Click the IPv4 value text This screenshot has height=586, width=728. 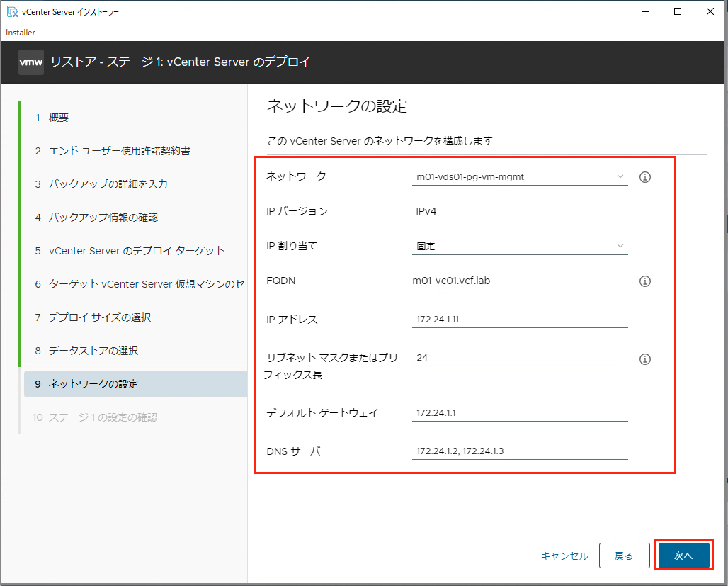click(426, 211)
